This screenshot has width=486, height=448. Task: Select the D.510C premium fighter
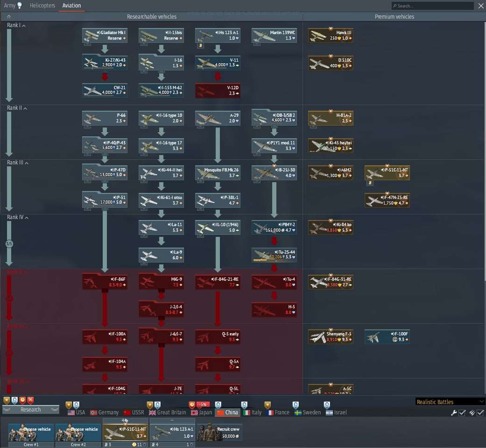coord(331,63)
